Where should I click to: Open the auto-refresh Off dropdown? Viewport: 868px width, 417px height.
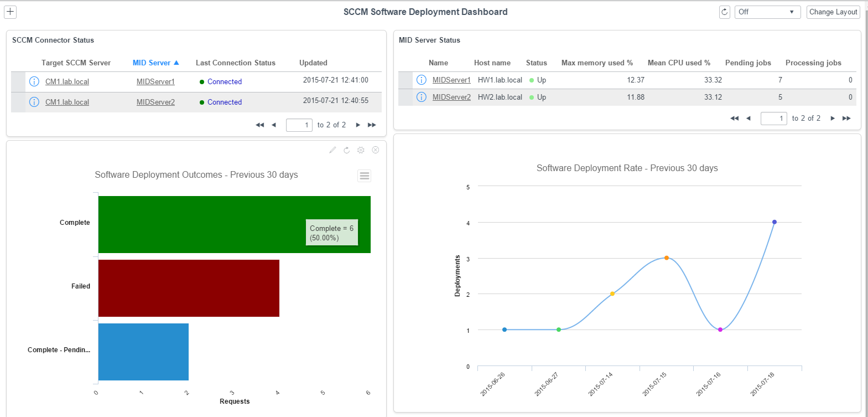click(x=767, y=12)
